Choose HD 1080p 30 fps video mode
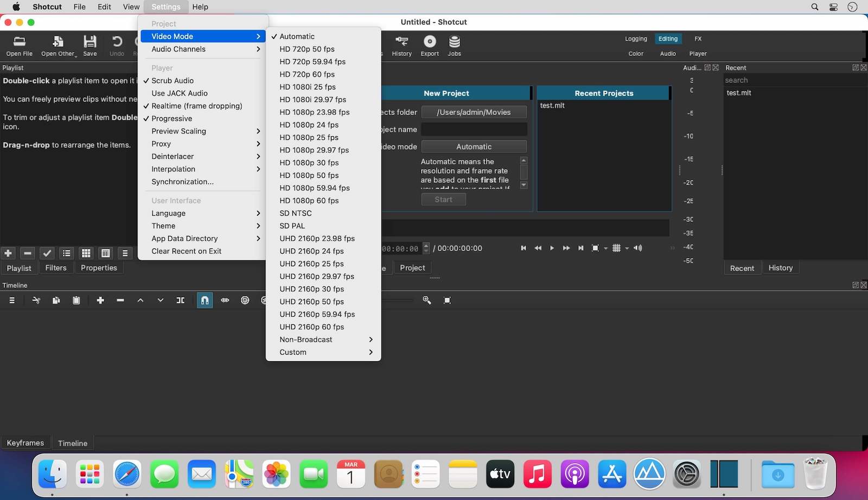The width and height of the screenshot is (868, 500). click(323, 163)
